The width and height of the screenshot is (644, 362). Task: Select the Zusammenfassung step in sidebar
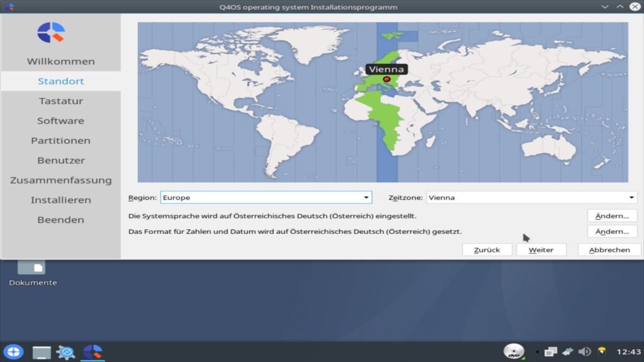(x=61, y=180)
